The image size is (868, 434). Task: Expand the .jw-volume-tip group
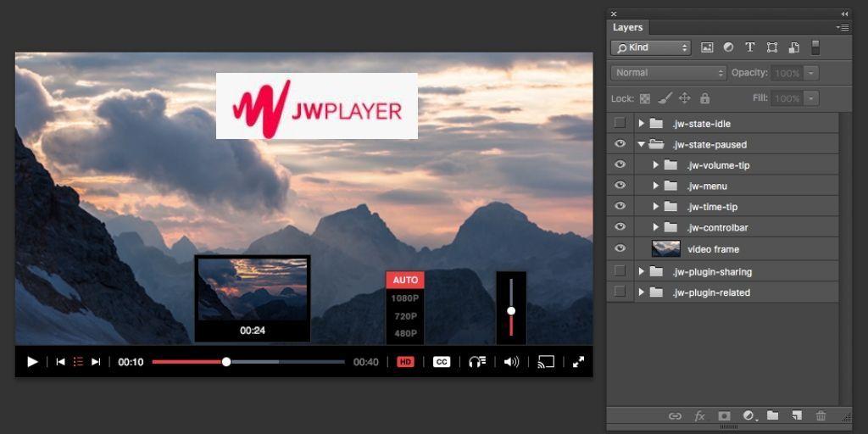(656, 165)
